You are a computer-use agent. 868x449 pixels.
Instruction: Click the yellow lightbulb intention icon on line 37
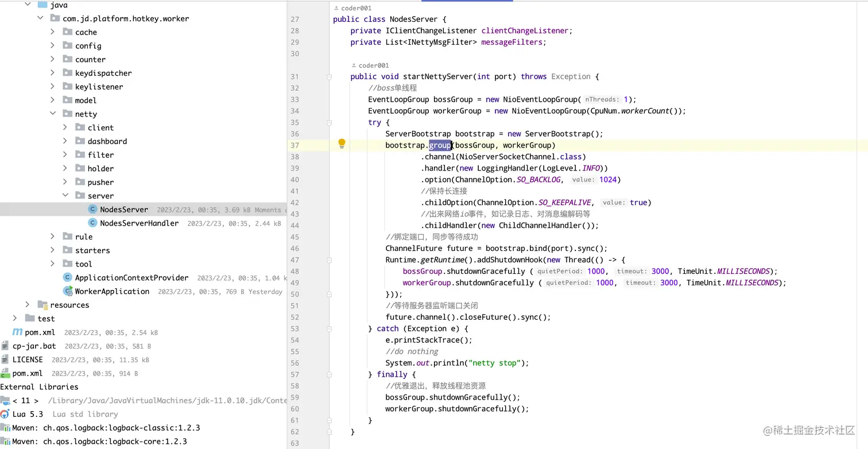coord(342,144)
